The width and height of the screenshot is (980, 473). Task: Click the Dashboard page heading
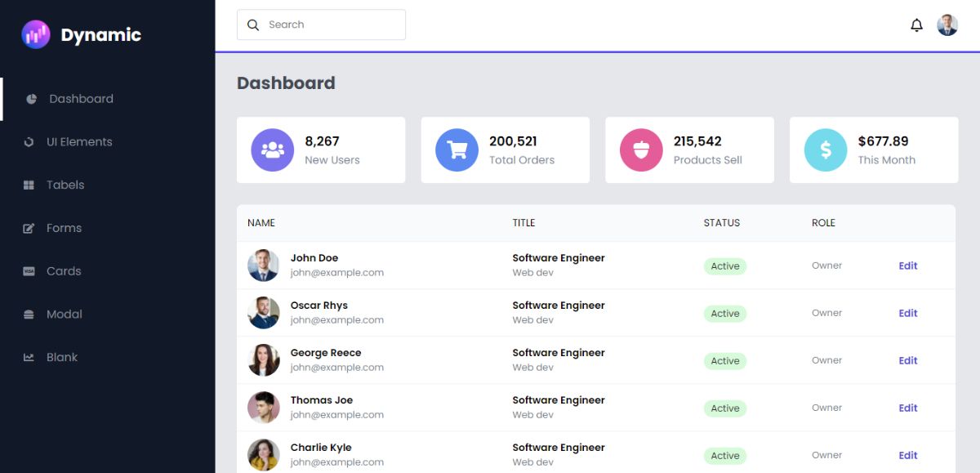pos(286,83)
